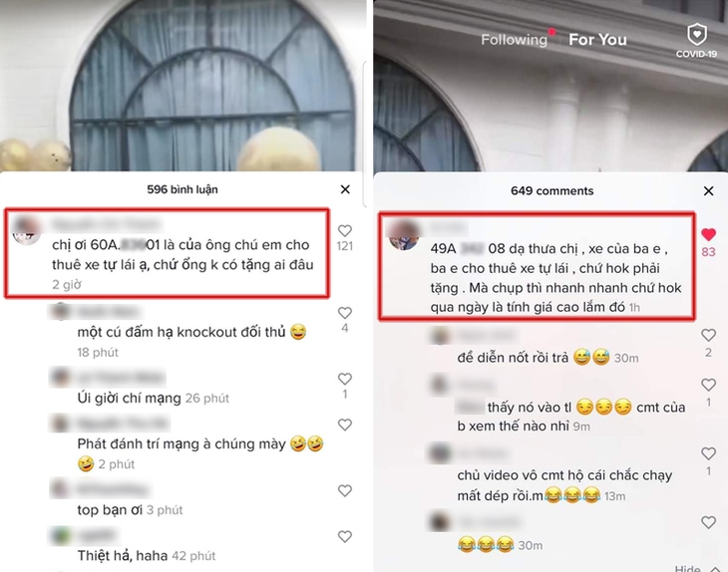Like the 'một cú đấm hạ knockout' comment
This screenshot has height=572, width=728.
(x=344, y=313)
